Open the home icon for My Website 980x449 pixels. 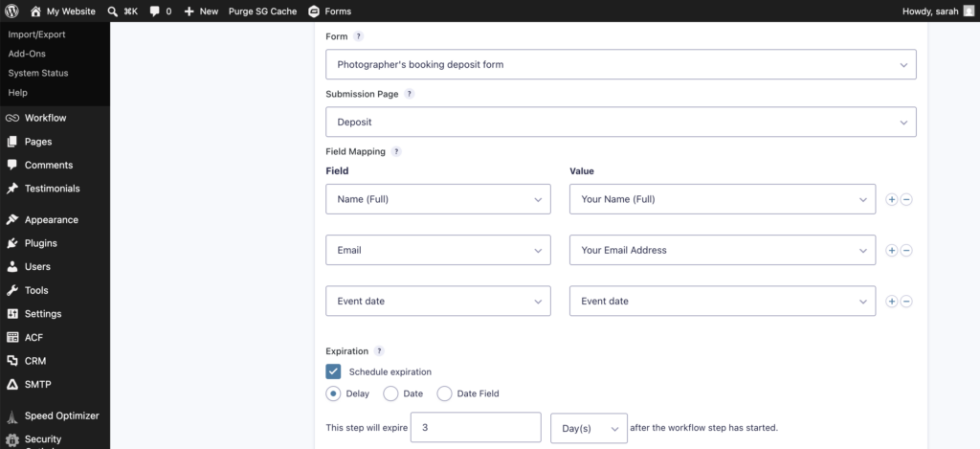[35, 11]
